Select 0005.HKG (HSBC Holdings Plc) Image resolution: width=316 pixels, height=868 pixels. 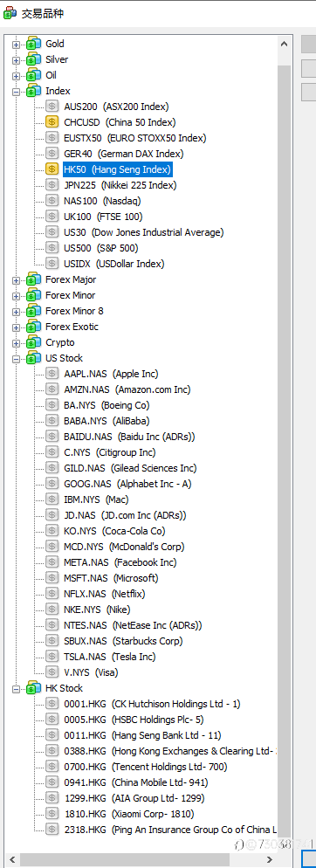click(x=134, y=720)
